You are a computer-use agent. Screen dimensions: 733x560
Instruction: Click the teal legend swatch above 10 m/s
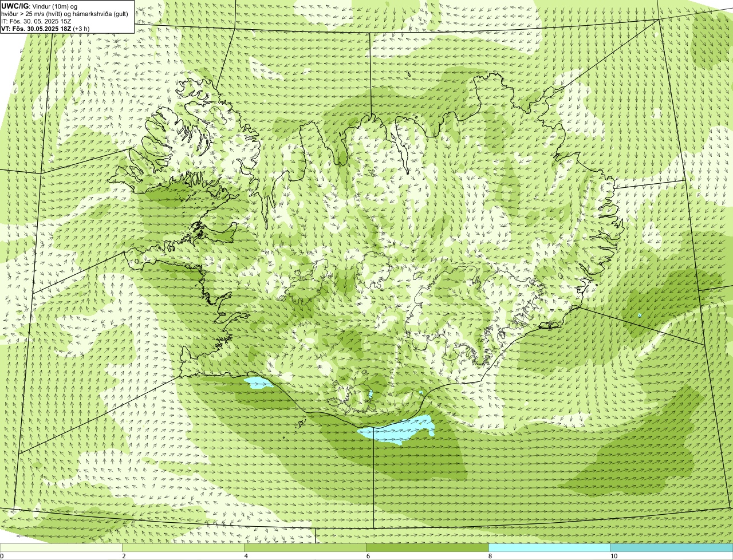point(672,548)
